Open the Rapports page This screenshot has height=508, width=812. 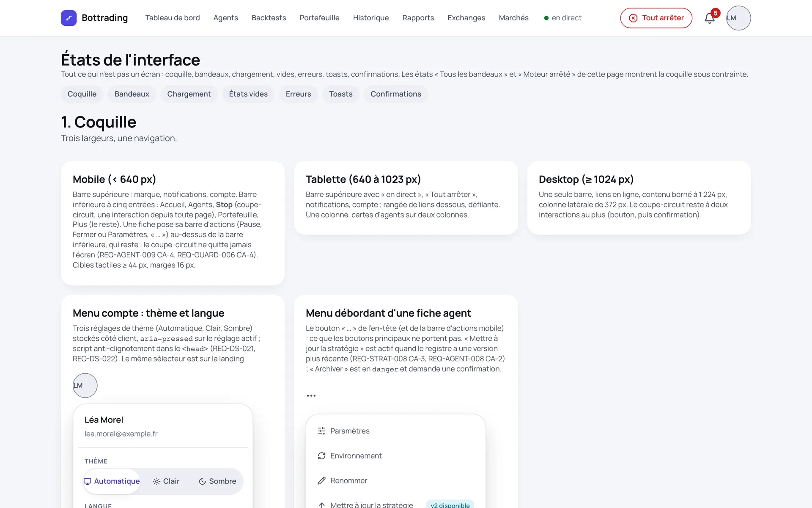pos(418,18)
